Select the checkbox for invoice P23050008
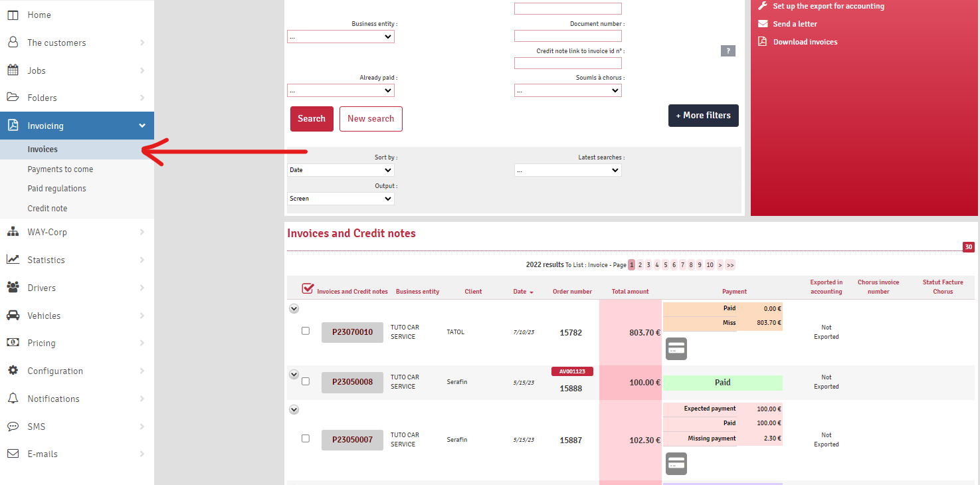 coord(306,381)
